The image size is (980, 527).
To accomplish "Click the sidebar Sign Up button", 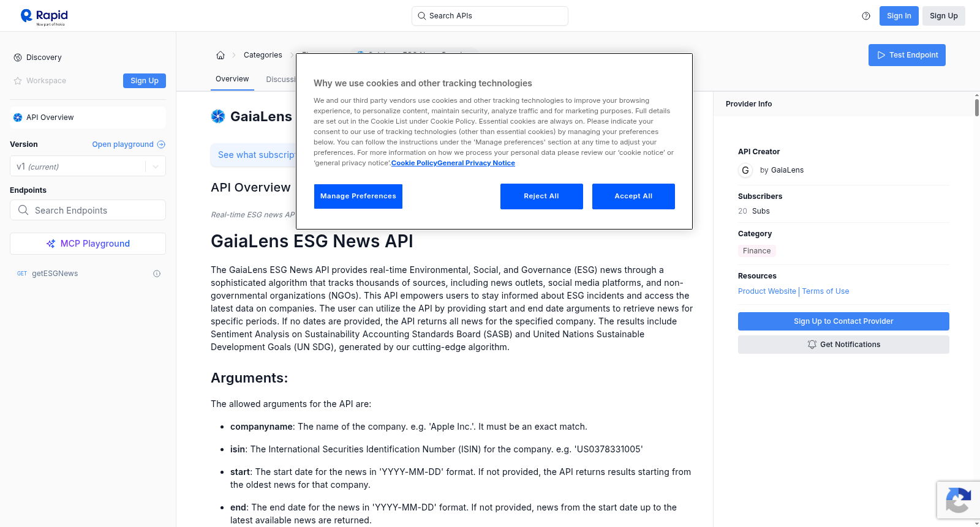I will (145, 81).
